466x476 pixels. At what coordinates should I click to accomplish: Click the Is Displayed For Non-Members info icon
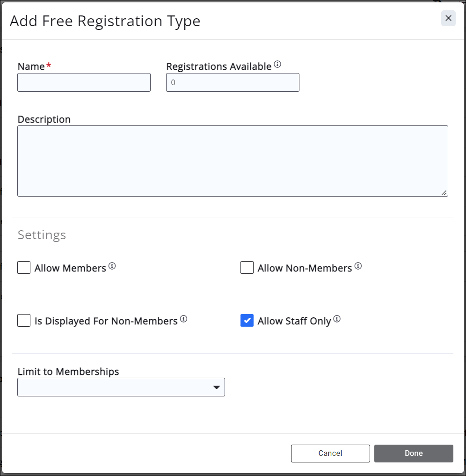coord(184,318)
